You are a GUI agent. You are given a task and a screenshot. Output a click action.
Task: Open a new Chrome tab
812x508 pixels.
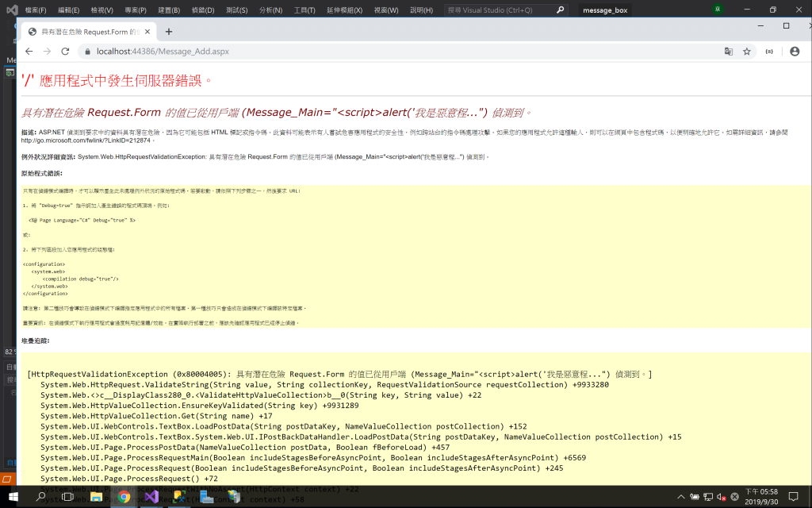[169, 32]
